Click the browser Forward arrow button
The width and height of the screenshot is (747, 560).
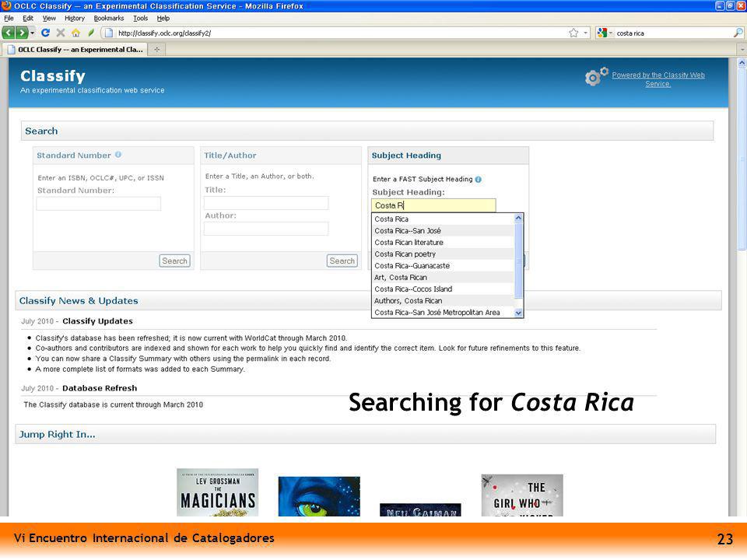tap(22, 33)
